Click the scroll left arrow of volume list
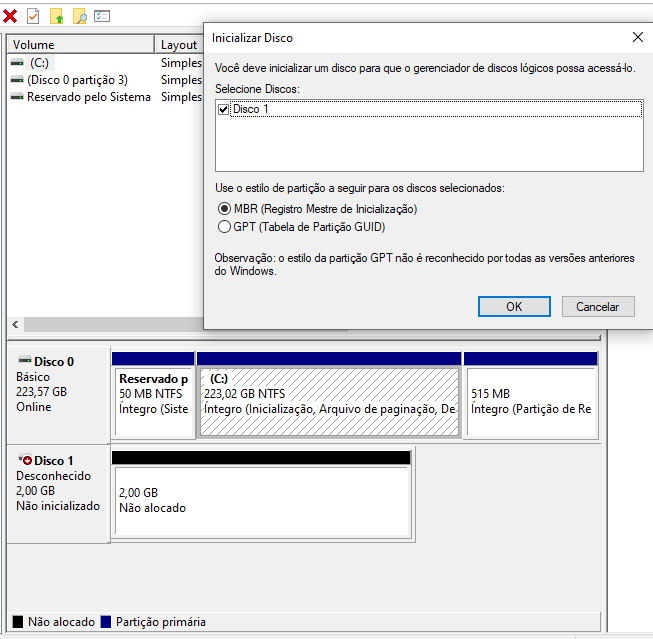Image resolution: width=653 pixels, height=639 pixels. [15, 324]
